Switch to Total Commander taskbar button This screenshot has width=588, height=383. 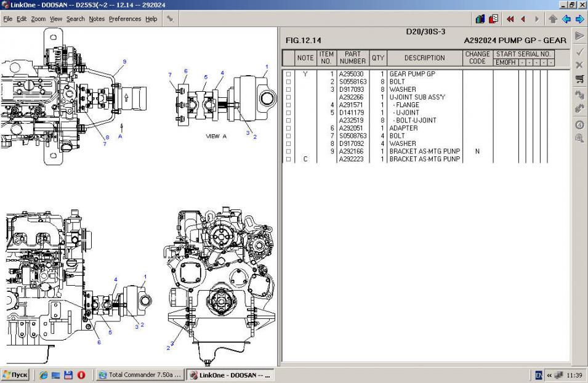pos(140,375)
